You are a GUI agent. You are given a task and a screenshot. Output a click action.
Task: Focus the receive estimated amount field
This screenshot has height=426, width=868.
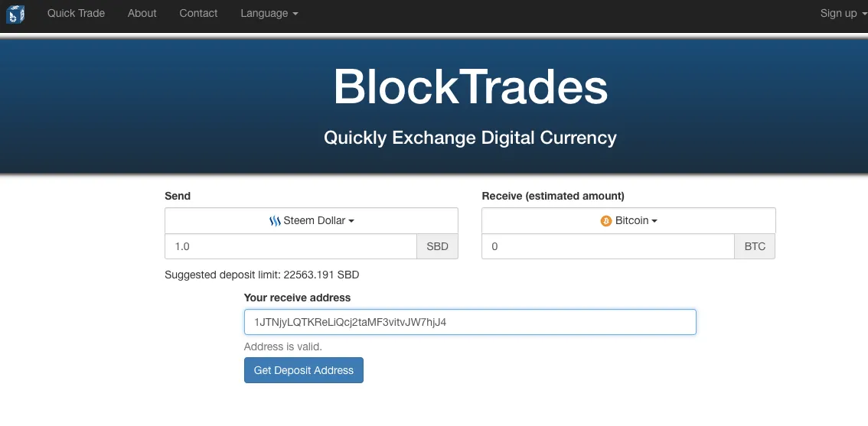tap(608, 246)
